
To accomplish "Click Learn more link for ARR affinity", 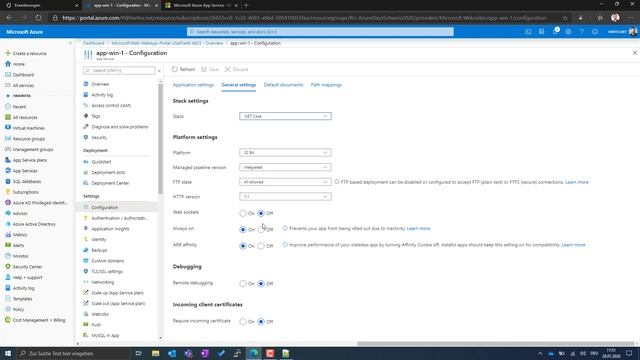I will 573,245.
